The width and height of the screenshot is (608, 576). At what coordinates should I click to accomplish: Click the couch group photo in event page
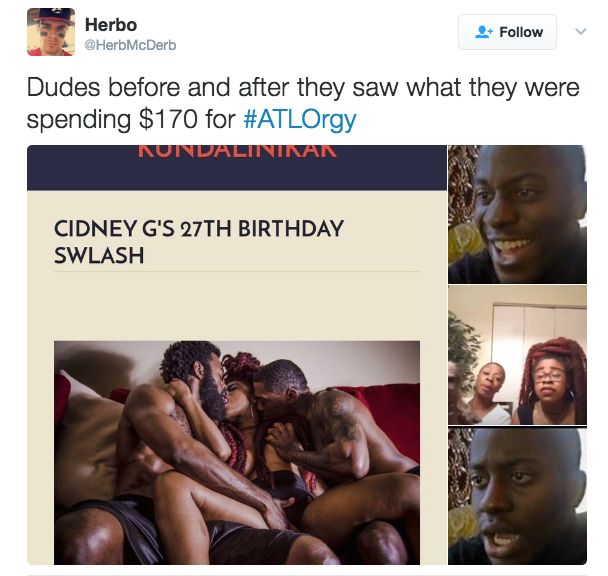click(x=237, y=453)
